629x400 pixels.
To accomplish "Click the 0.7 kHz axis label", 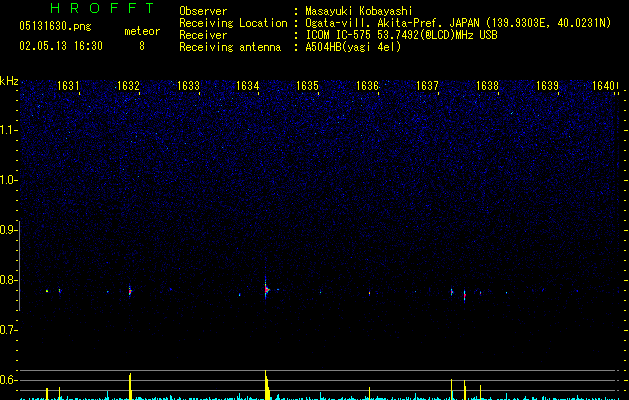I will [x=7, y=330].
